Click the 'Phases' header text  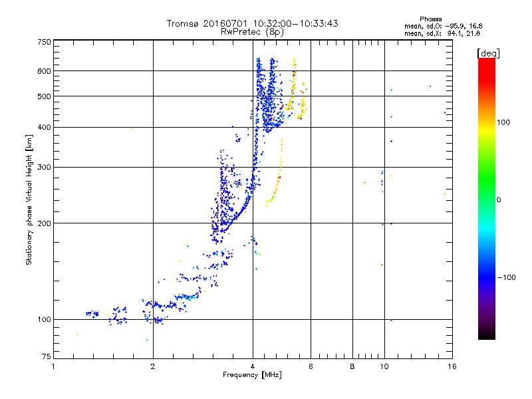pos(430,19)
